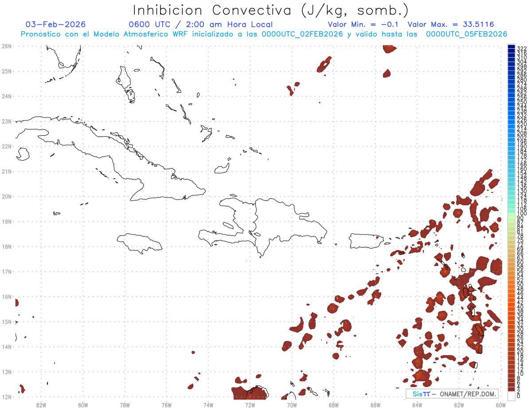Click the '25N' latitude label
532x411 pixels.
(x=7, y=71)
